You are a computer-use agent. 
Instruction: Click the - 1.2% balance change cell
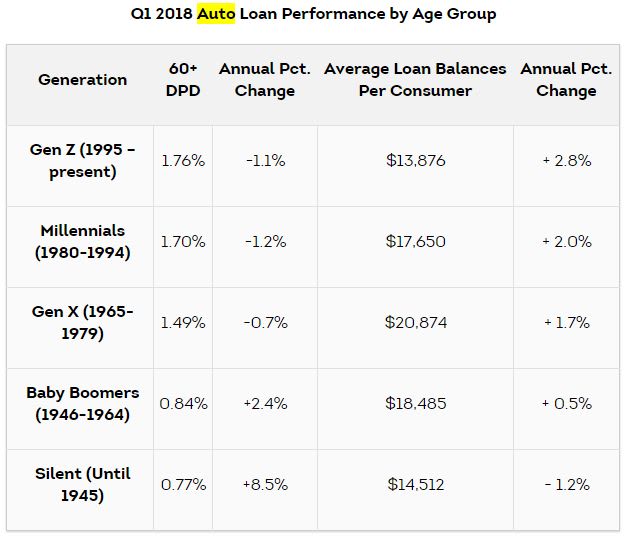pos(566,484)
